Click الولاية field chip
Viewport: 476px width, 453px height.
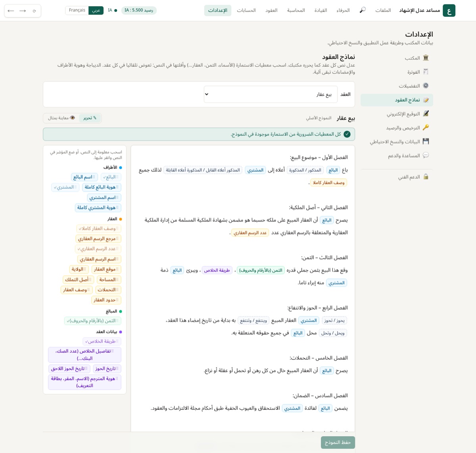click(79, 269)
